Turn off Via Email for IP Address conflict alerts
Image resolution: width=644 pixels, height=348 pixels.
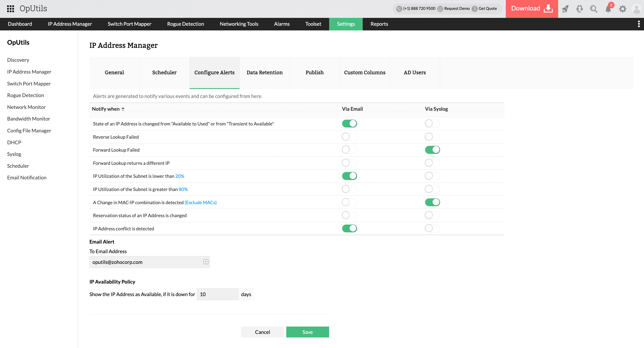coord(349,228)
